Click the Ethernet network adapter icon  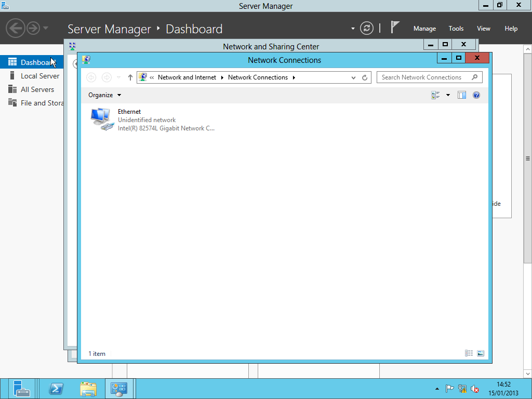click(x=101, y=119)
